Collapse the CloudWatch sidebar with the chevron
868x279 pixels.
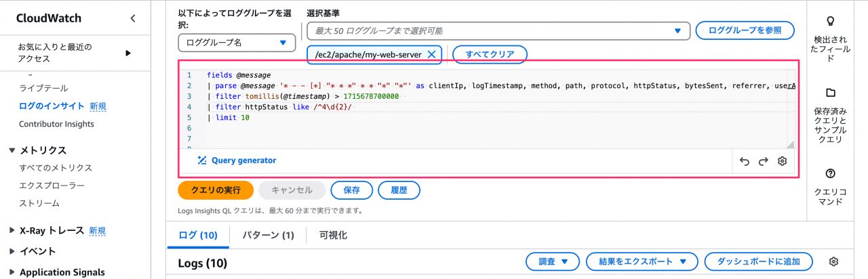click(x=133, y=19)
